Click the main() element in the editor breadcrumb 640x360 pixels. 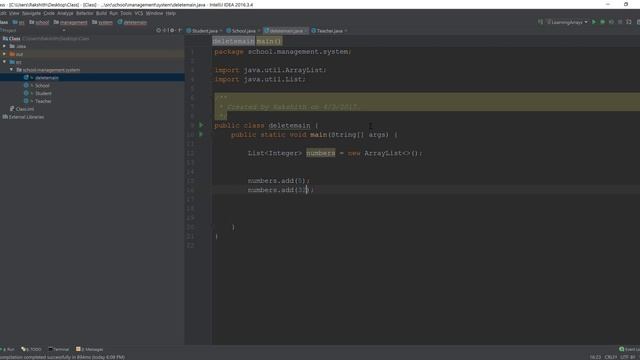coord(269,41)
